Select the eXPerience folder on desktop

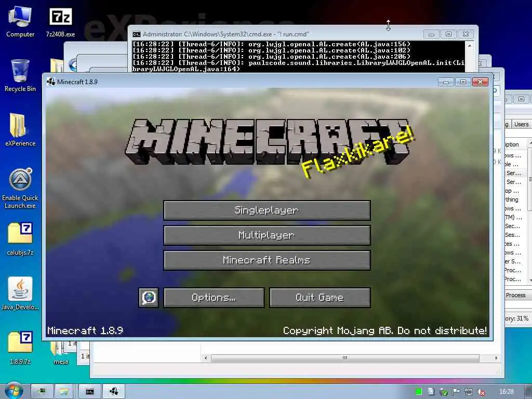[20, 129]
